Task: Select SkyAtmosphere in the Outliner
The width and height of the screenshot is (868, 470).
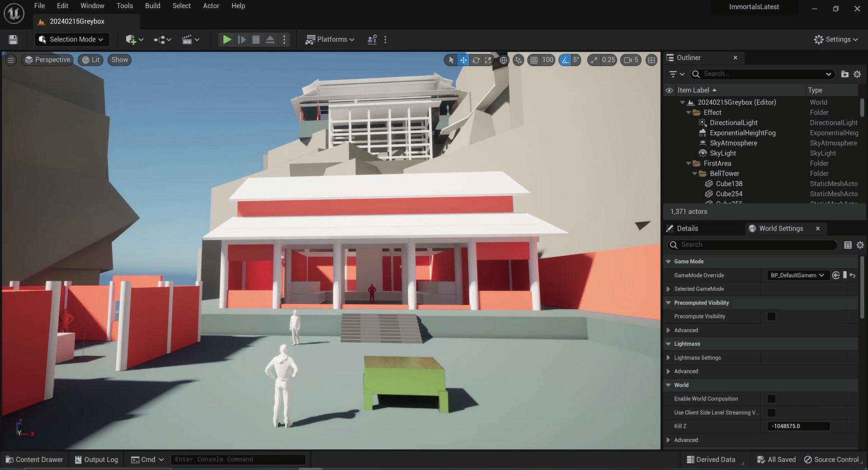Action: 733,143
